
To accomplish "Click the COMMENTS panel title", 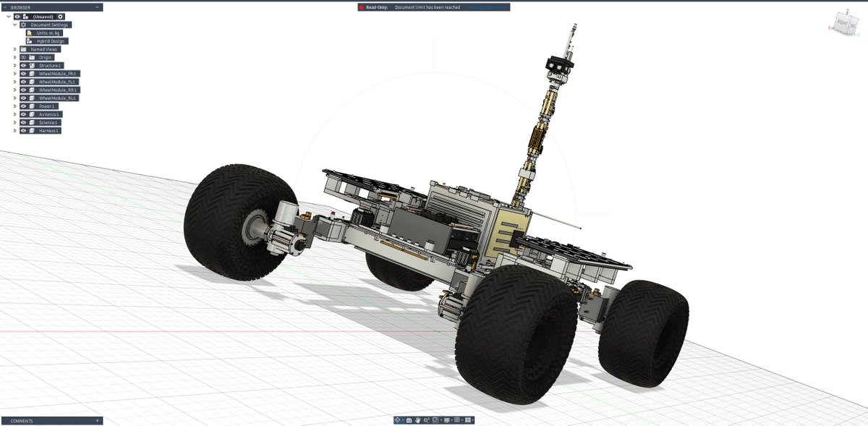I will click(x=22, y=420).
